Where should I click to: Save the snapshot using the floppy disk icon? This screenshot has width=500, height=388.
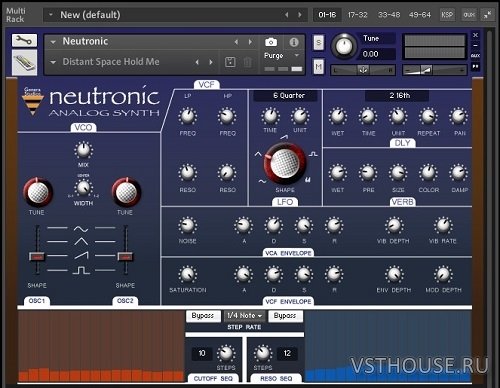tap(230, 62)
